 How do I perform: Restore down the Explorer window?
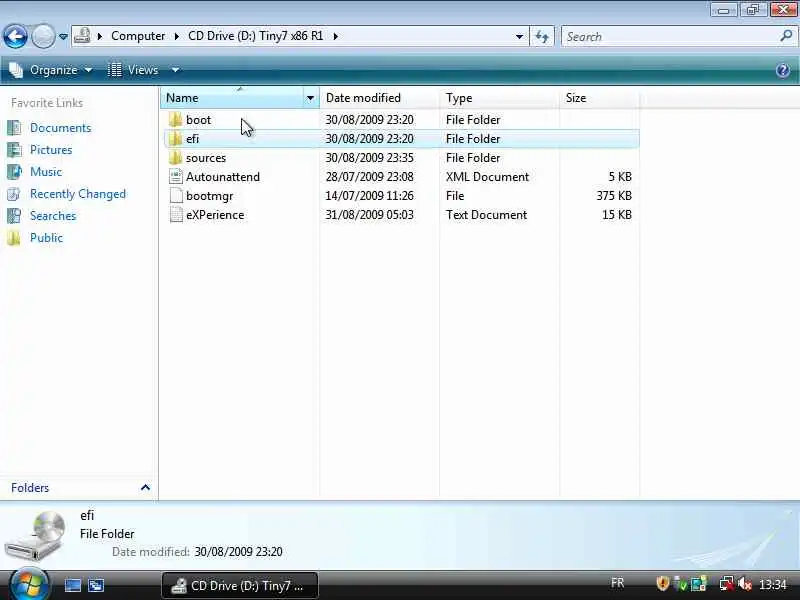[754, 10]
